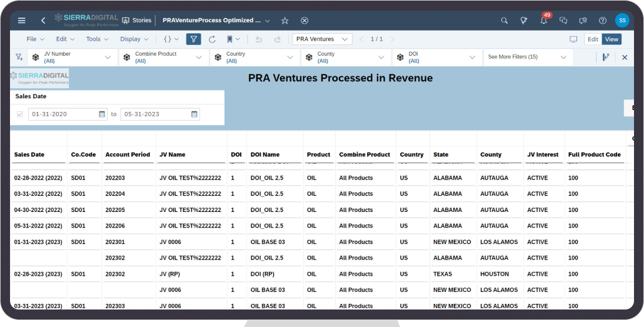This screenshot has width=644, height=327.
Task: Open the main hamburger menu
Action: pos(22,21)
